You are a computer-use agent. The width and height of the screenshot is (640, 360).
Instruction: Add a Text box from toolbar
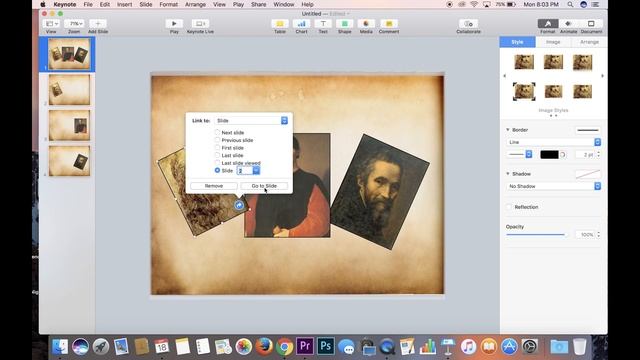[323, 24]
